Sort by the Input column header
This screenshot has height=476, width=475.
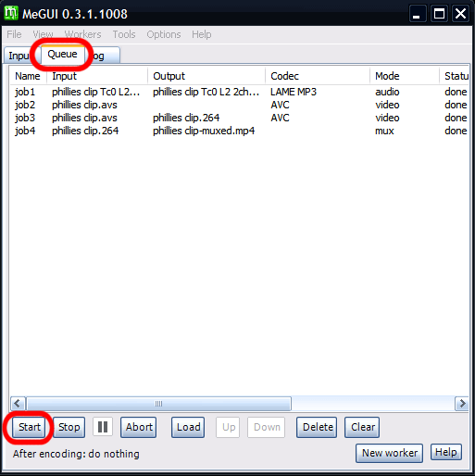(x=97, y=76)
